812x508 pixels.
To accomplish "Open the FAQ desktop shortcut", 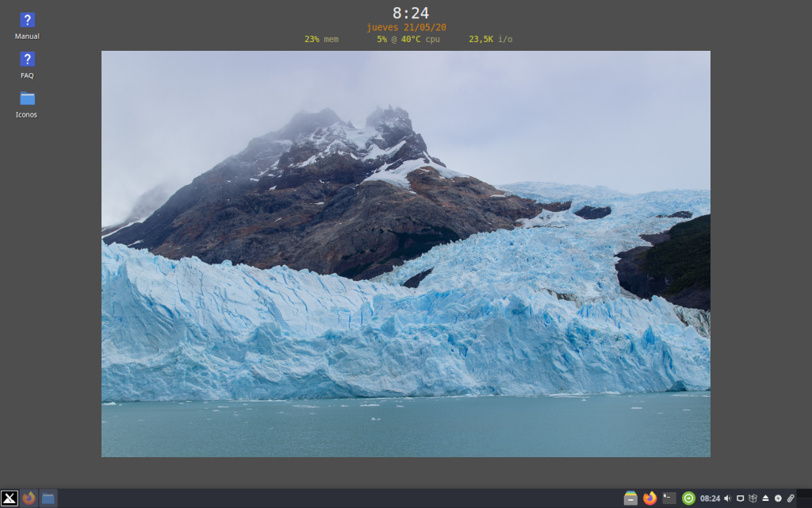I will [x=26, y=60].
